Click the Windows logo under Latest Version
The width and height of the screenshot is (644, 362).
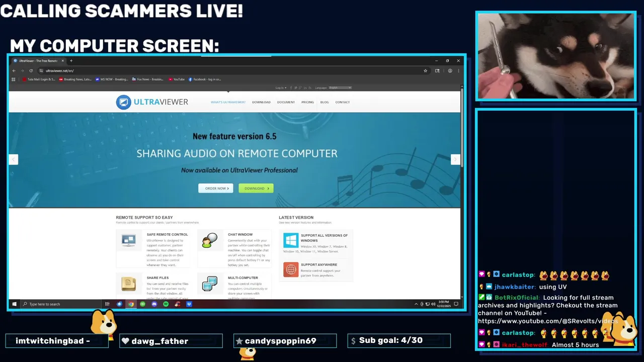pyautogui.click(x=291, y=240)
